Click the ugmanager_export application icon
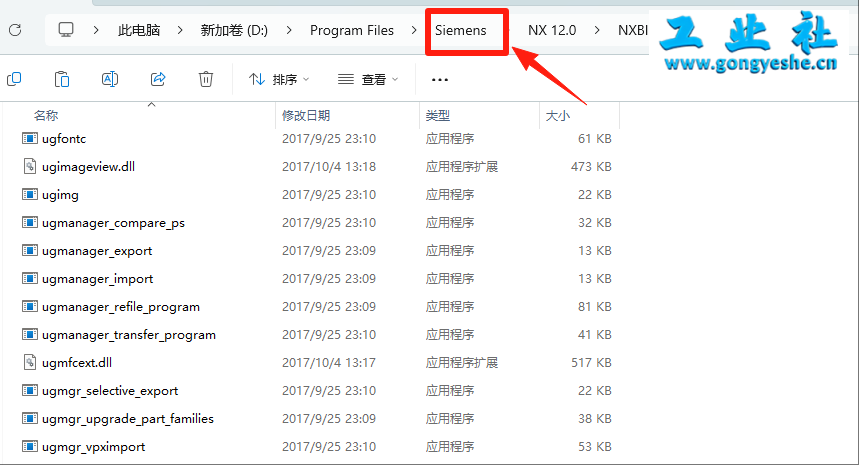This screenshot has height=465, width=859. 30,250
